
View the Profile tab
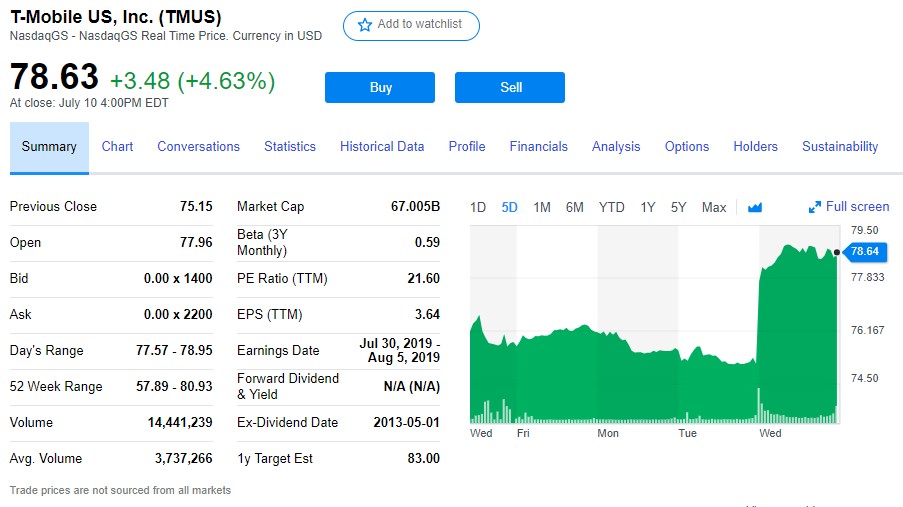coord(467,146)
